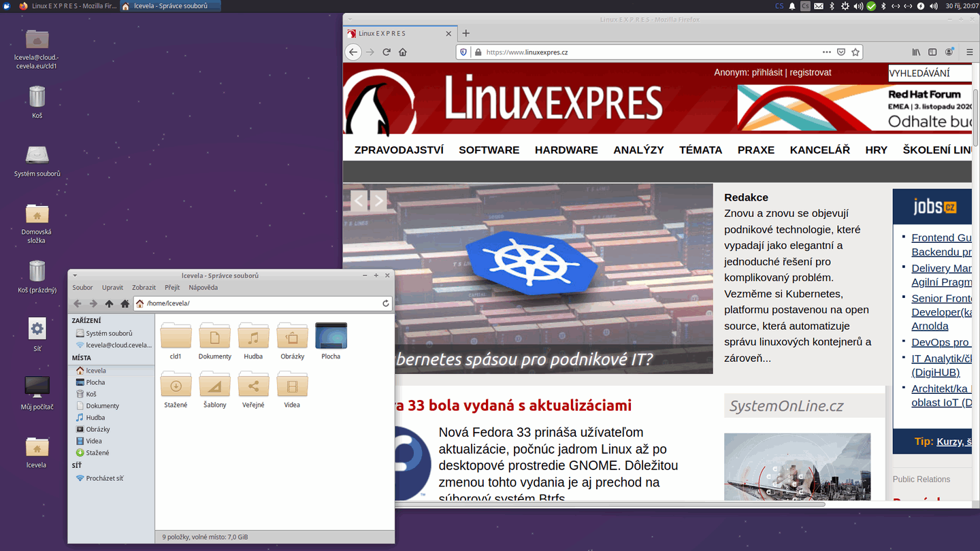This screenshot has height=551, width=980.
Task: Click the mail envelope tray icon
Action: tap(819, 6)
